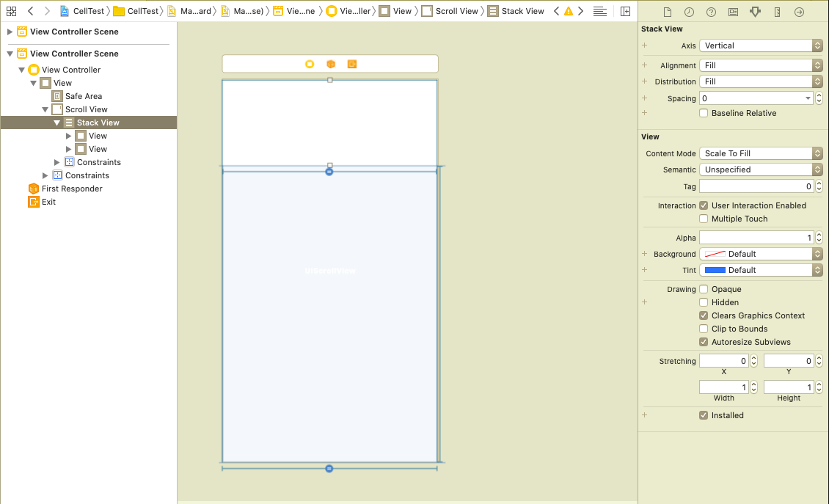Add an editor with the plus panel icon

[625, 11]
